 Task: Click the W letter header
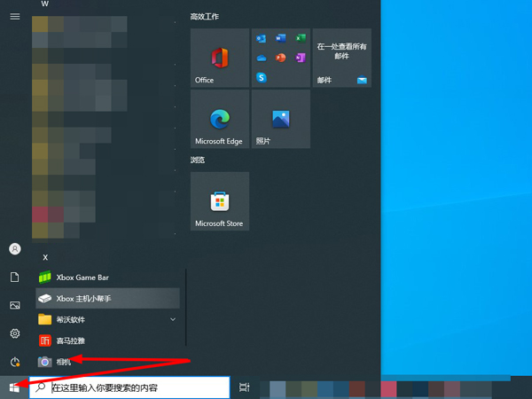coord(45,4)
